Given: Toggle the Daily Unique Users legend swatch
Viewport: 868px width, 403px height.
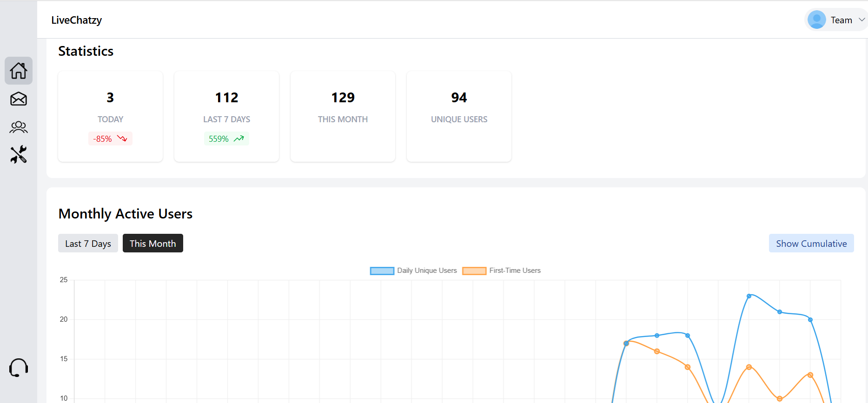Looking at the screenshot, I should (382, 271).
